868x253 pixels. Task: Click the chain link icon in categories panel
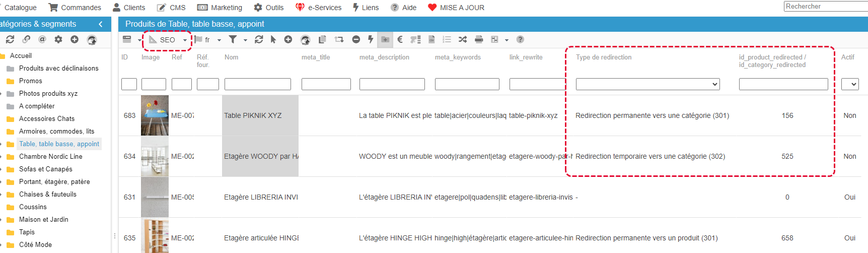click(x=26, y=39)
